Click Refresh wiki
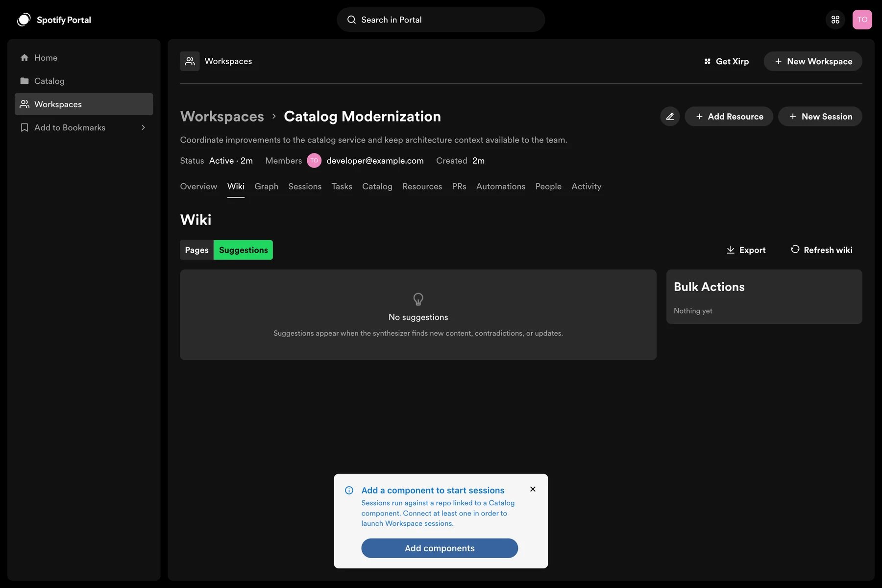Image resolution: width=882 pixels, height=588 pixels. point(821,250)
